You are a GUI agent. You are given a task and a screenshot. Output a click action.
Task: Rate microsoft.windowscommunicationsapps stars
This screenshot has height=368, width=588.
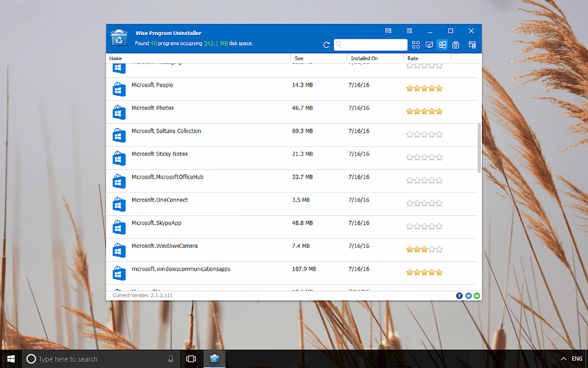(x=424, y=272)
